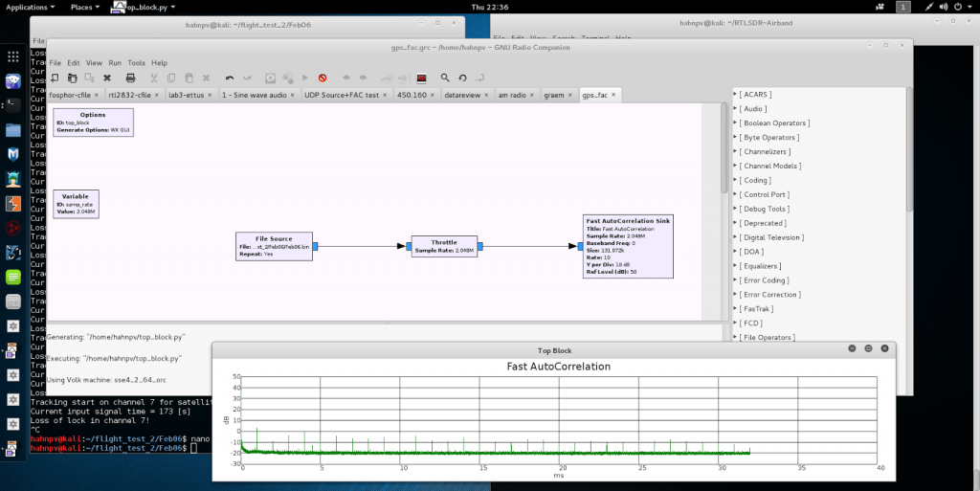Click the Generate flow graph toolbar icon

click(x=288, y=78)
